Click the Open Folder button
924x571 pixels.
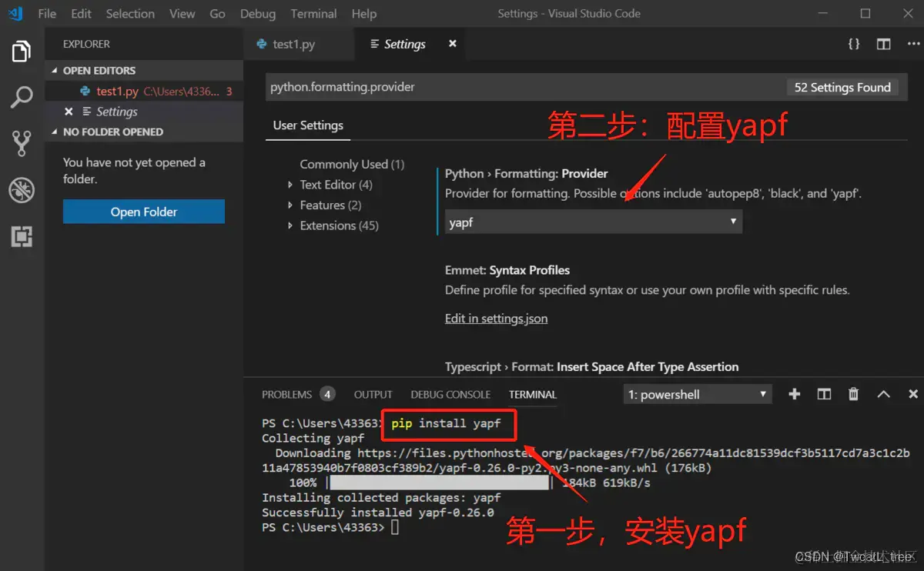tap(144, 212)
